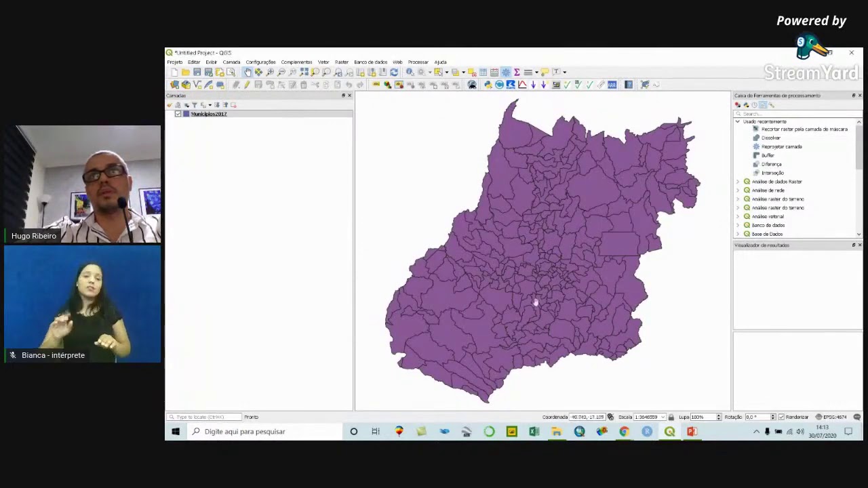Open the Data Source Manager
Image resolution: width=868 pixels, height=488 pixels.
coord(174,84)
